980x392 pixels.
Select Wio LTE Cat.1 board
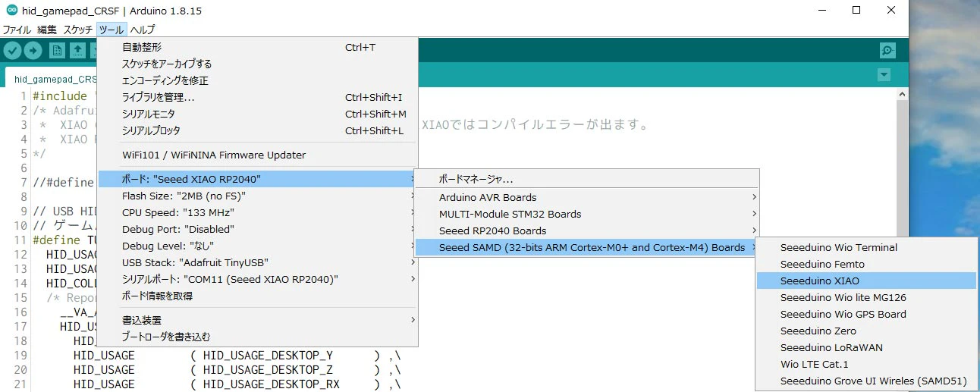tap(866, 364)
